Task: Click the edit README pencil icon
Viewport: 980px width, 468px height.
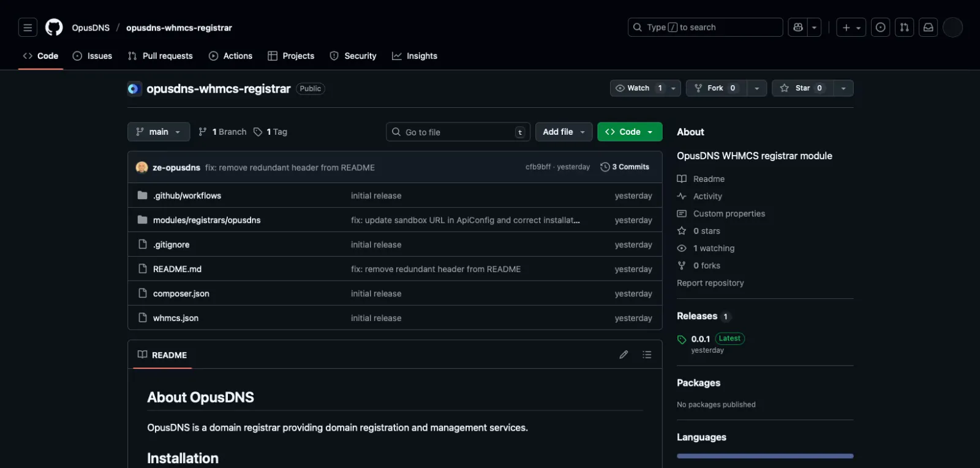Action: click(x=624, y=355)
